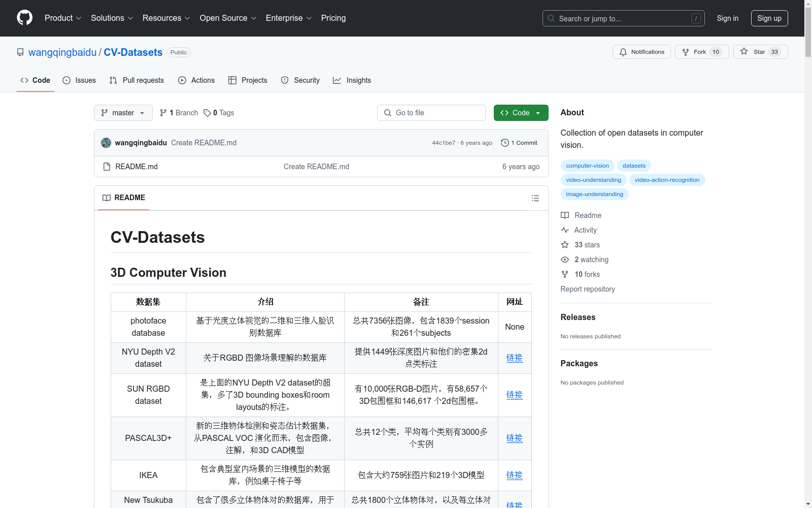Click the README outline list icon

tap(535, 198)
